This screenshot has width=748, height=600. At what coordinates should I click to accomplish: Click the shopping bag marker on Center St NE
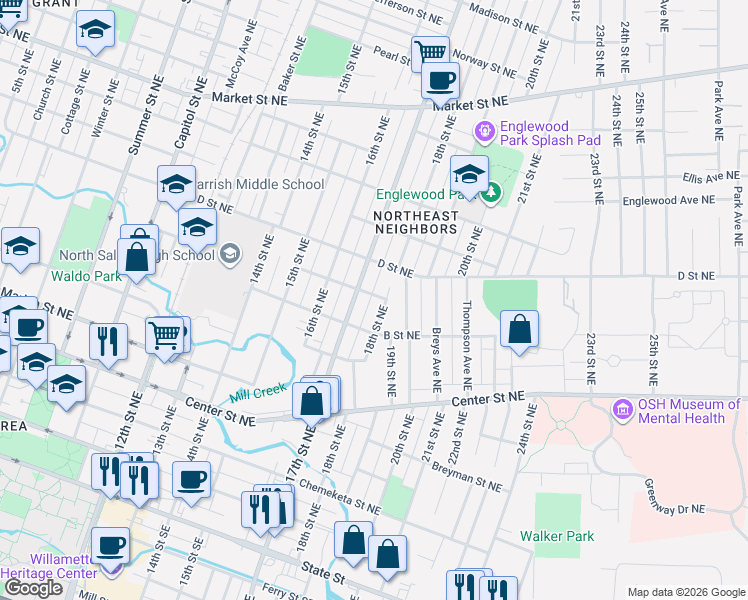pyautogui.click(x=312, y=402)
